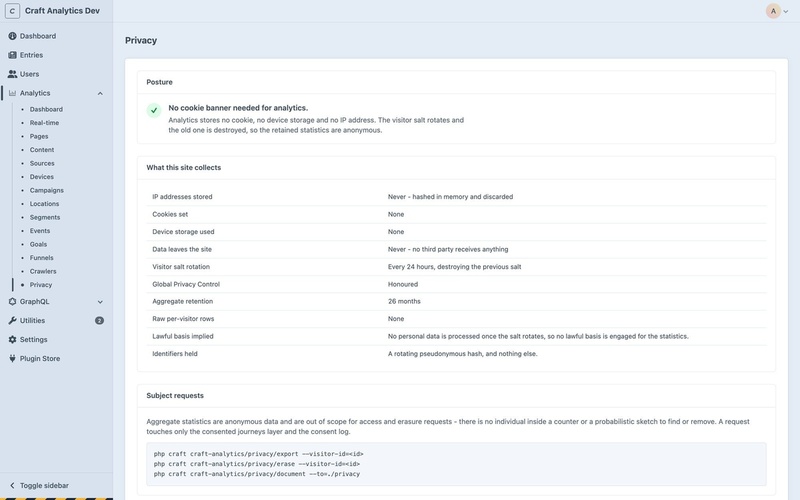
Task: Click the Users people icon
Action: 12,74
